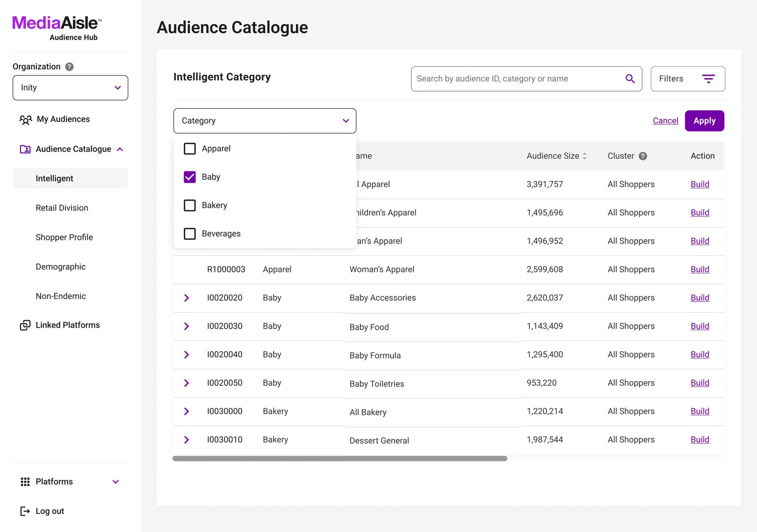Click the Organization help question mark icon
The height and width of the screenshot is (532, 757).
pyautogui.click(x=70, y=67)
